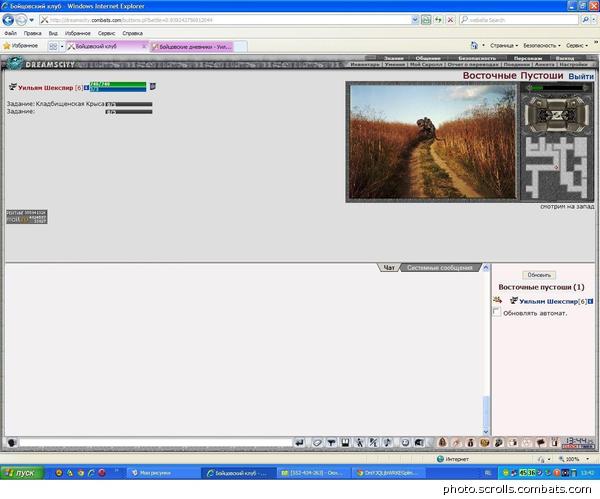Open the Справка menu

132,33
